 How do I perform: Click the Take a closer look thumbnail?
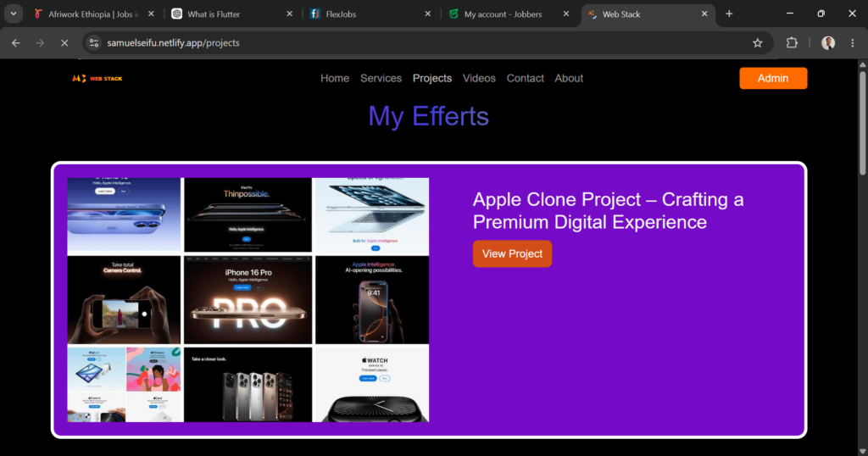pos(248,385)
